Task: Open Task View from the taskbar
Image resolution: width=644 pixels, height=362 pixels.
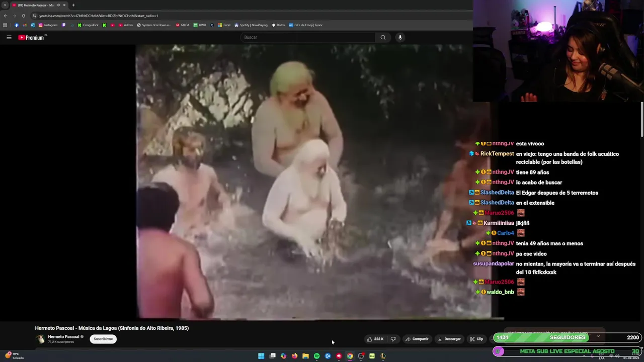Action: 272,356
